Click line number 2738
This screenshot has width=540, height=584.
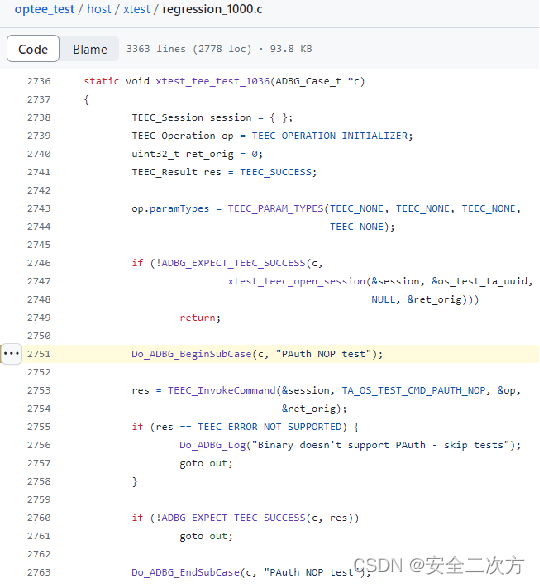tap(39, 117)
